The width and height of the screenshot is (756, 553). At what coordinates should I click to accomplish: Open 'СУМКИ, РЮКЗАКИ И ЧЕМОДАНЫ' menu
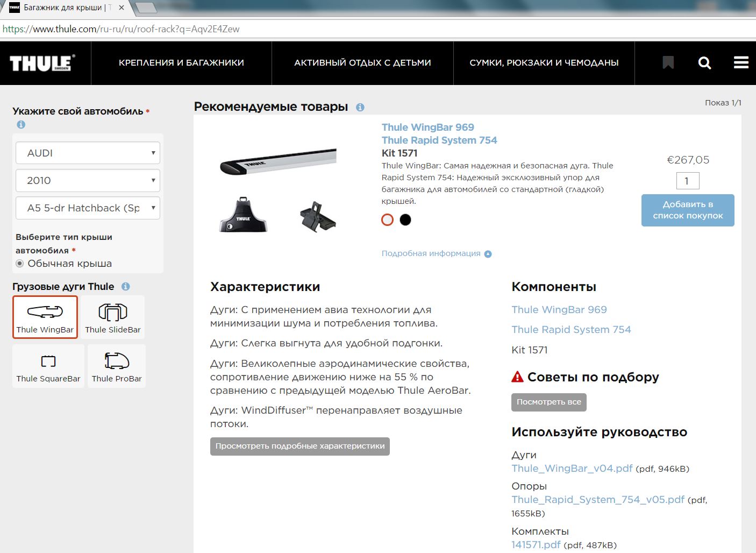(x=544, y=63)
